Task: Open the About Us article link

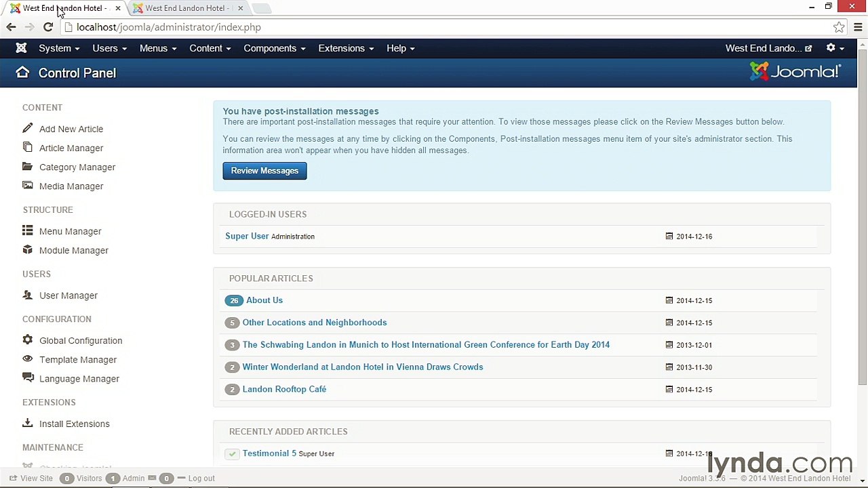Action: [264, 300]
